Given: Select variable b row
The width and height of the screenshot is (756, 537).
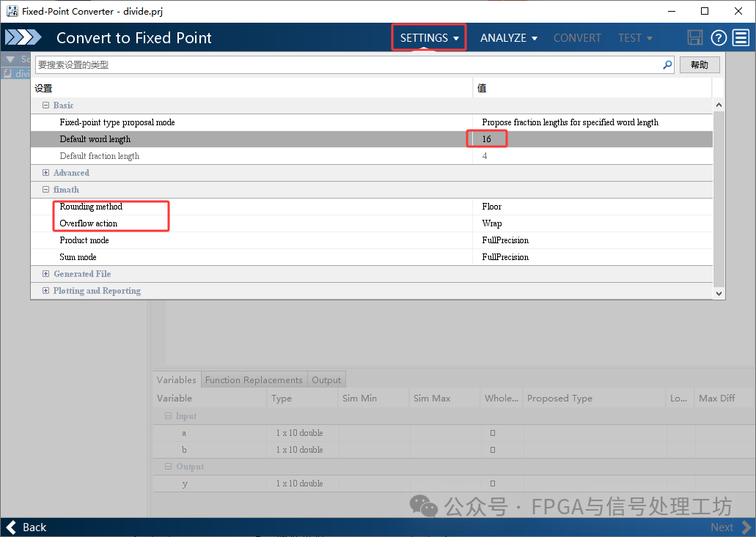Looking at the screenshot, I should 454,449.
